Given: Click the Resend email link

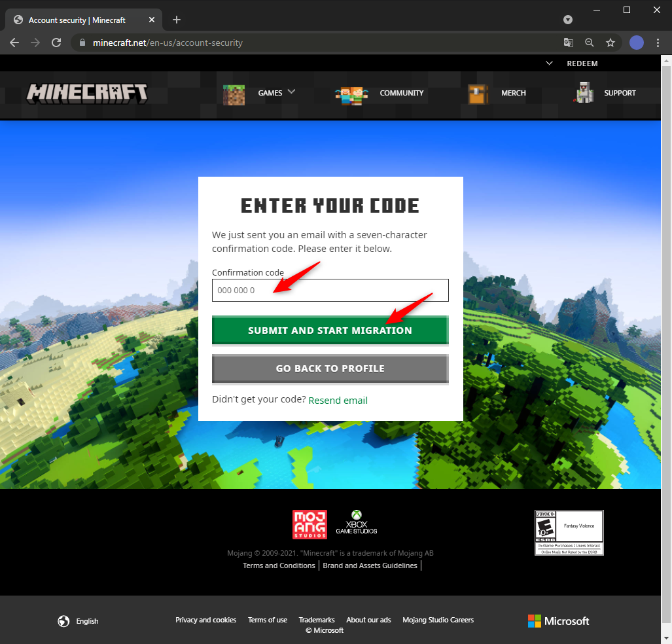Looking at the screenshot, I should (338, 401).
